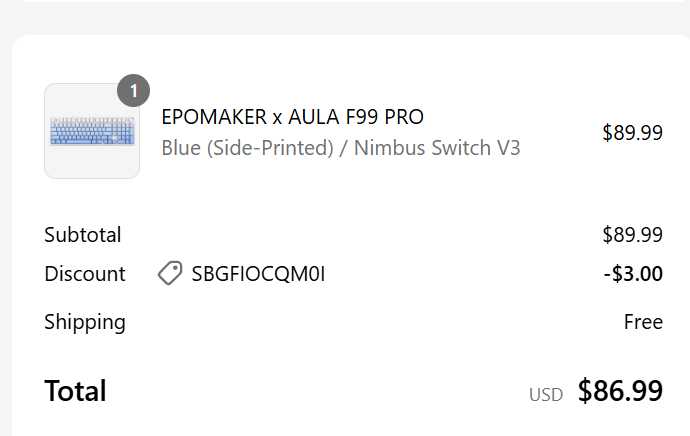The width and height of the screenshot is (690, 436).
Task: Click the Subtotal row amount
Action: [x=632, y=235]
